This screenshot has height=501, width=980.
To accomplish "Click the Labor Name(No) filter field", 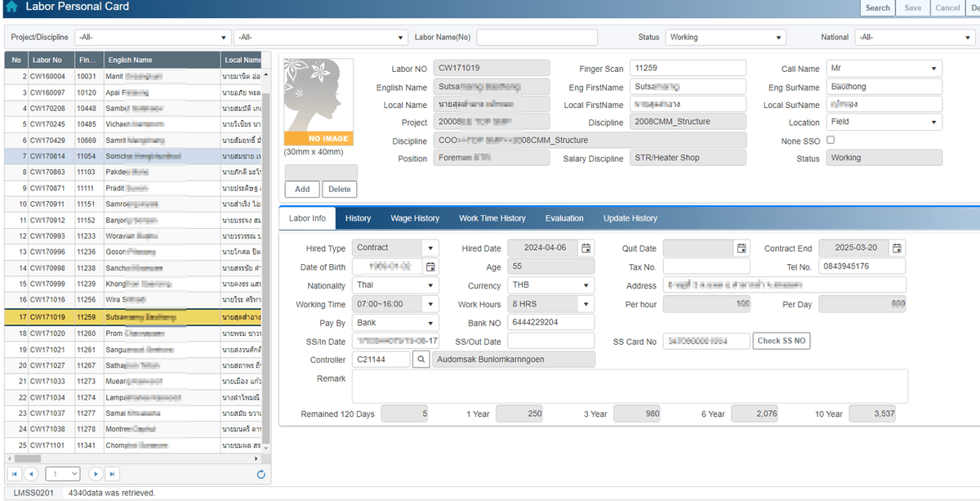I will pos(537,38).
